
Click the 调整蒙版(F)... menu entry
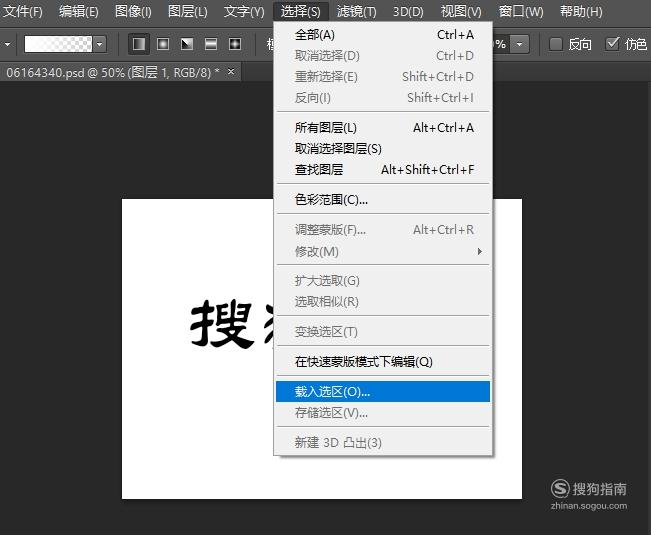pyautogui.click(x=383, y=230)
